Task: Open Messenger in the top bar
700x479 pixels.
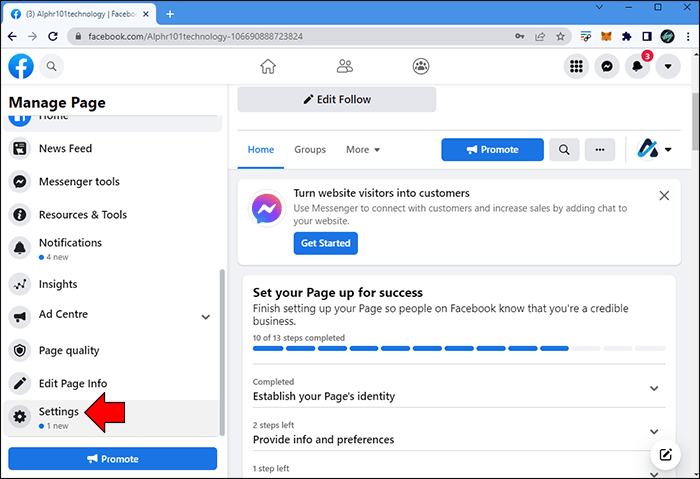Action: (x=607, y=66)
